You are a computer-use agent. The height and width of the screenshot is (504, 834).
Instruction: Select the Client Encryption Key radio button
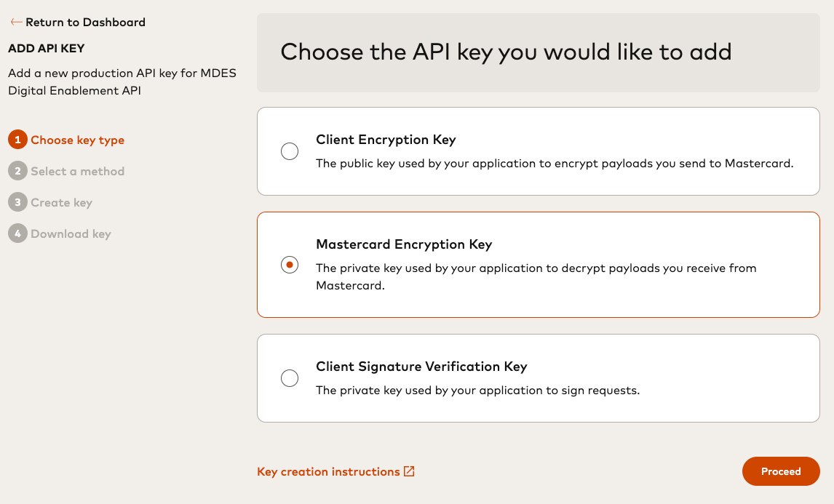(x=290, y=151)
